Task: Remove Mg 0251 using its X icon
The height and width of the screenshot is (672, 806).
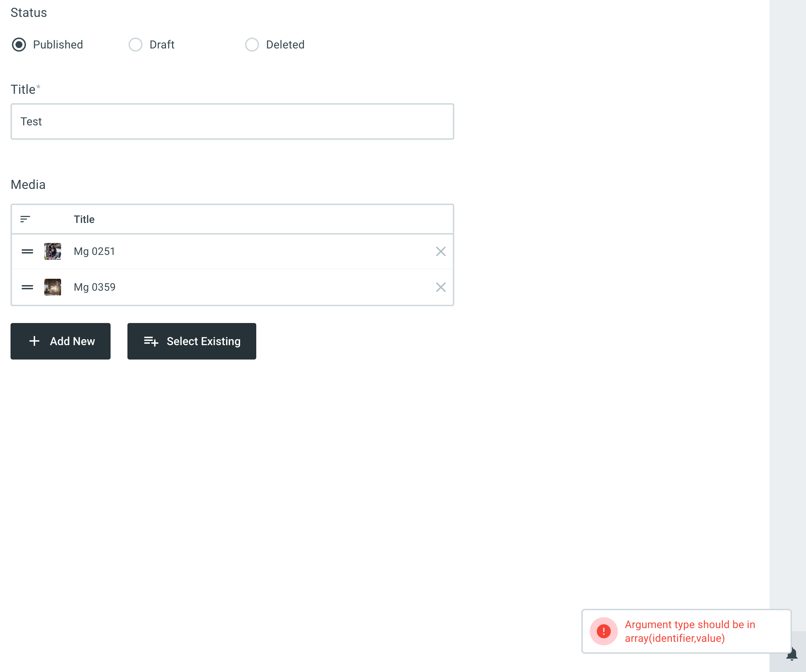Action: (441, 251)
